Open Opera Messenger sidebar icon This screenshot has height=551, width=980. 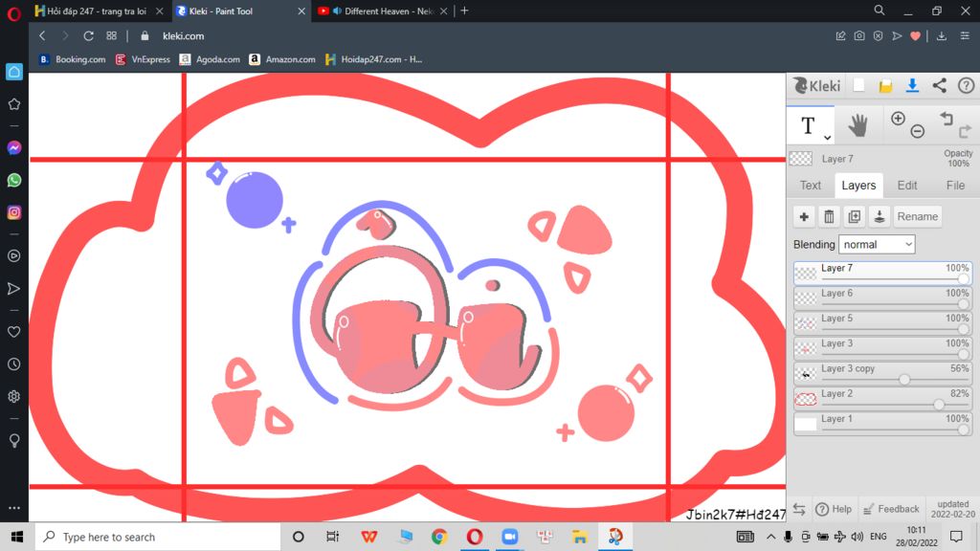tap(13, 148)
